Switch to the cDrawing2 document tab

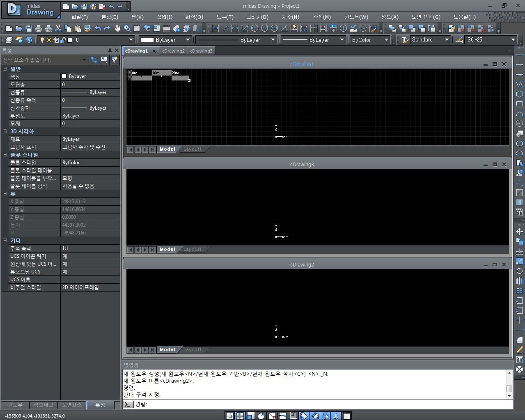(173, 51)
